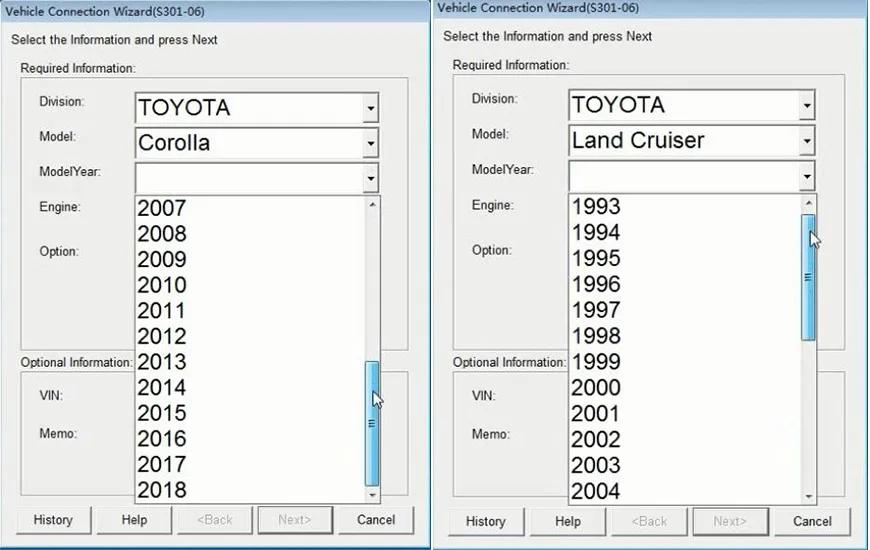Click Cancel in the Corolla wizard window
The height and width of the screenshot is (550, 870).
click(376, 520)
